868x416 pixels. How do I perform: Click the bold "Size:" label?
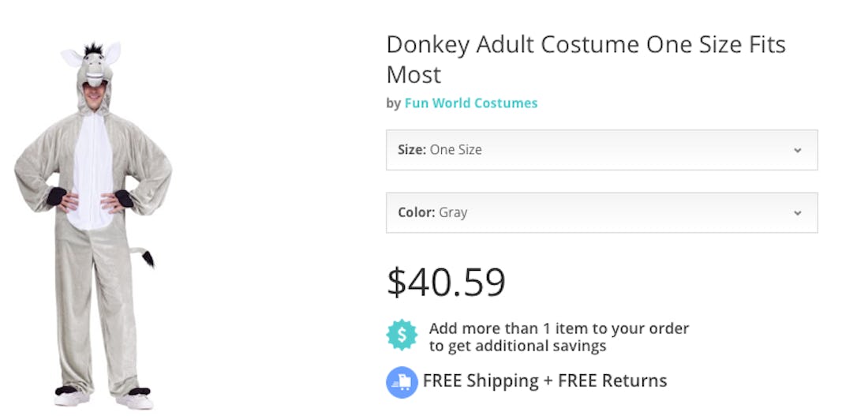[x=412, y=150]
